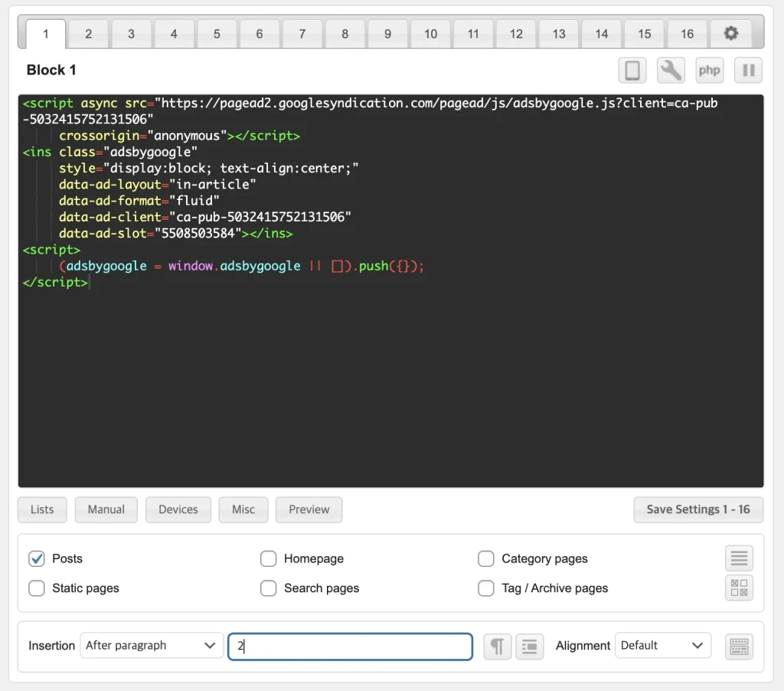The width and height of the screenshot is (784, 691).
Task: Open block tab 7
Action: 302,34
